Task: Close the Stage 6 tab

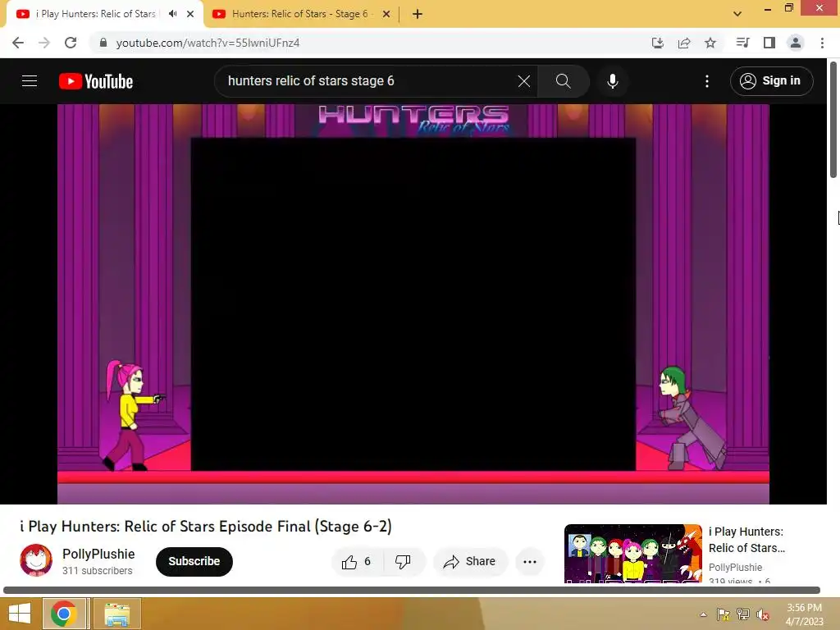Action: pyautogui.click(x=386, y=14)
